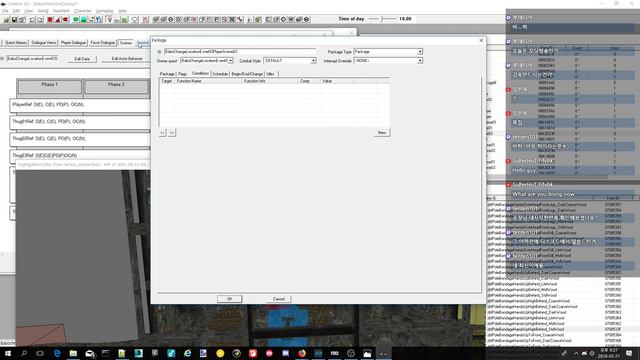Open the Windows Start menu
The height and width of the screenshot is (360, 640).
click(x=7, y=353)
